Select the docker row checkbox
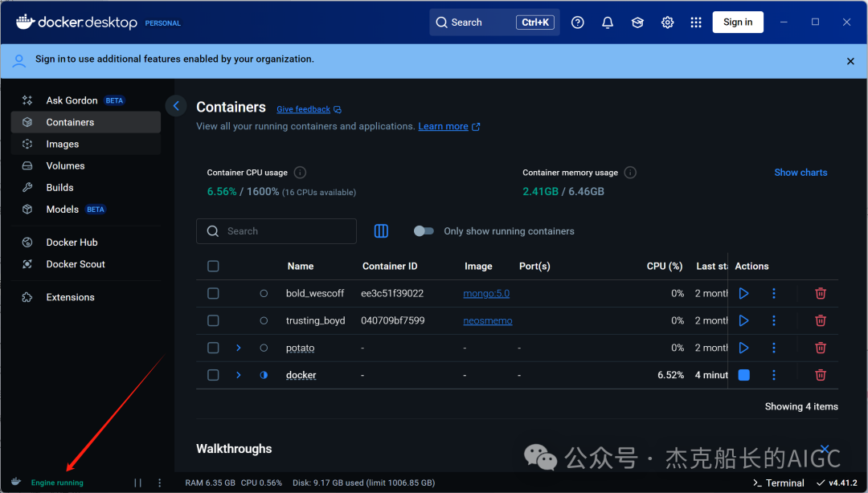 pyautogui.click(x=213, y=375)
